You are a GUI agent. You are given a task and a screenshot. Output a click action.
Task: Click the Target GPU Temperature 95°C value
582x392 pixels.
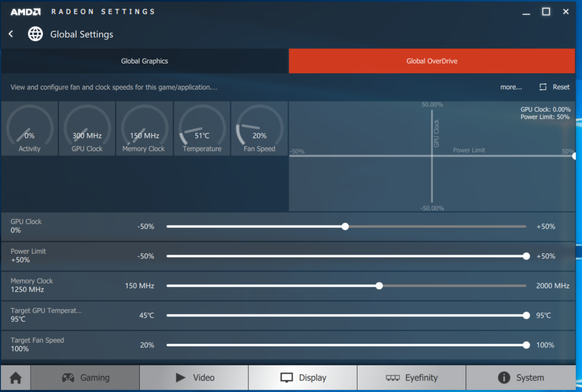pos(18,319)
